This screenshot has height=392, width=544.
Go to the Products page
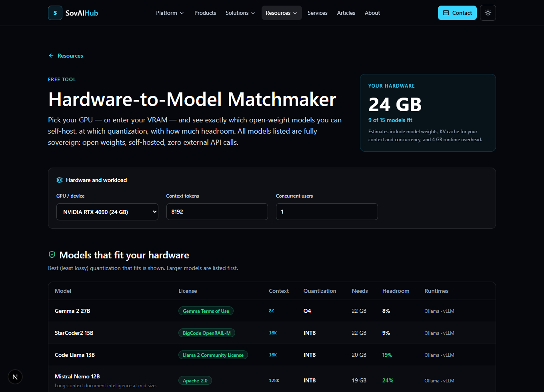coord(205,13)
